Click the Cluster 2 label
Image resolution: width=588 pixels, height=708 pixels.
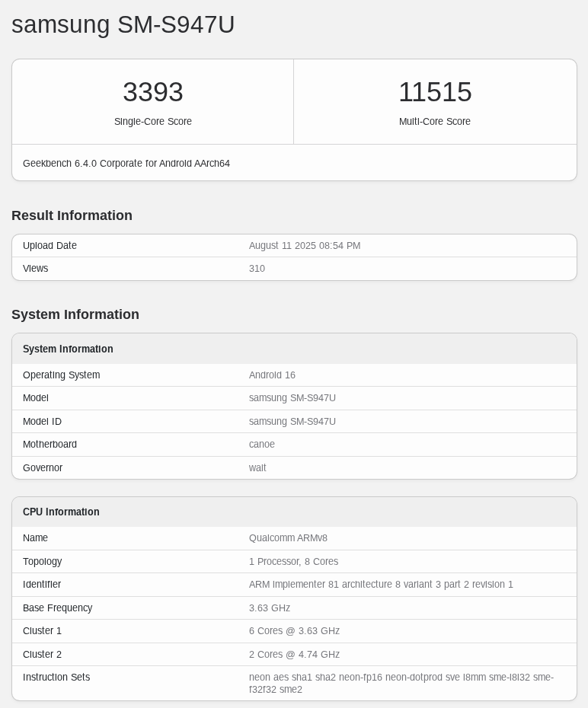[x=42, y=654]
